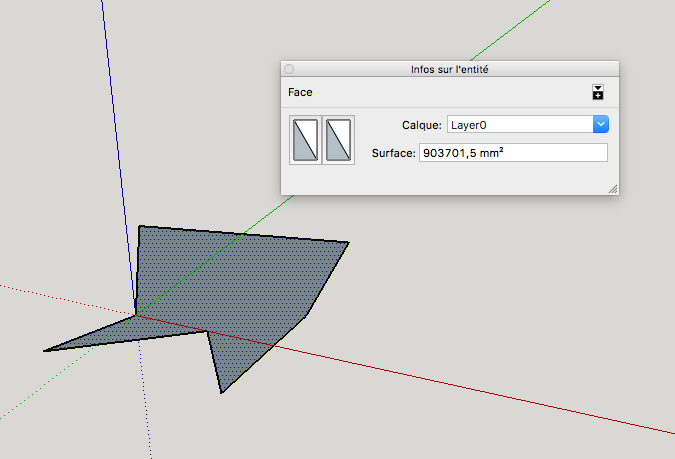The height and width of the screenshot is (459, 675).
Task: Toggle the details expand button in Entity Info
Action: 598,92
